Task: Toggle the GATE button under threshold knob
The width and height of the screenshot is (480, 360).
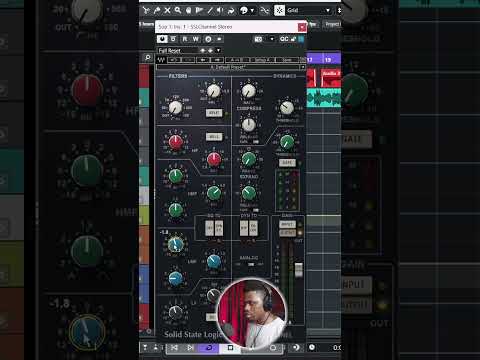Action: click(x=287, y=163)
